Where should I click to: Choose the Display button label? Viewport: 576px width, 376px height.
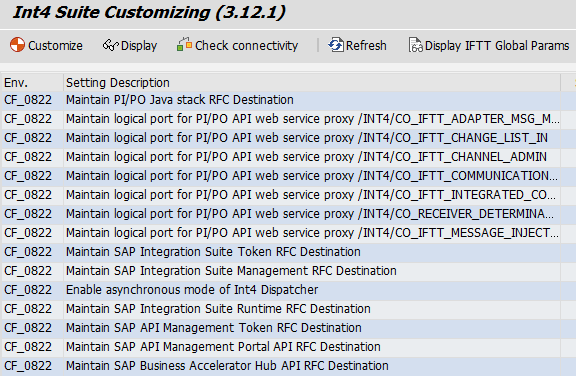point(139,46)
